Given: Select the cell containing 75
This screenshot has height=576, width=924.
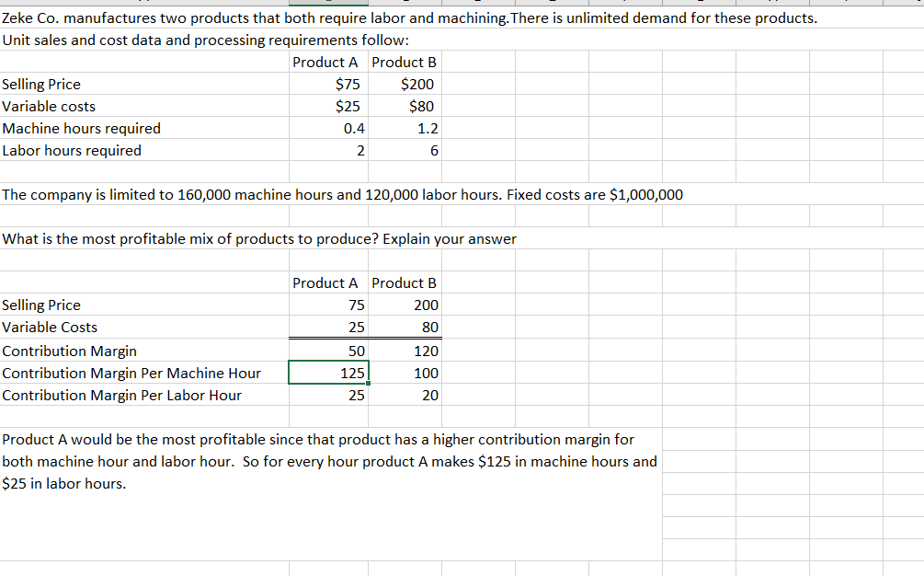Looking at the screenshot, I should pyautogui.click(x=328, y=305).
